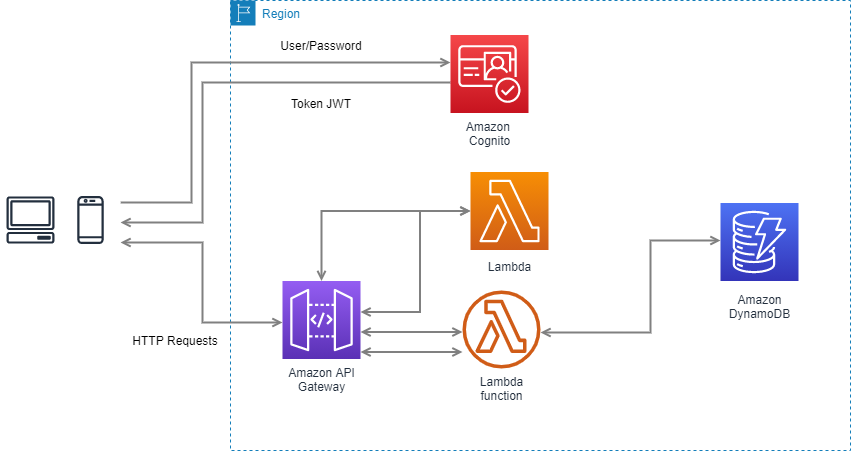Click the "Lambda function" text label
The width and height of the screenshot is (851, 451).
(501, 390)
